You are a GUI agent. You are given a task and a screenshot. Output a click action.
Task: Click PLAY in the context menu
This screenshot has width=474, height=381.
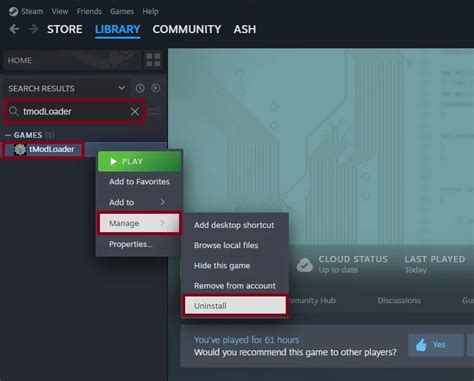coord(139,162)
